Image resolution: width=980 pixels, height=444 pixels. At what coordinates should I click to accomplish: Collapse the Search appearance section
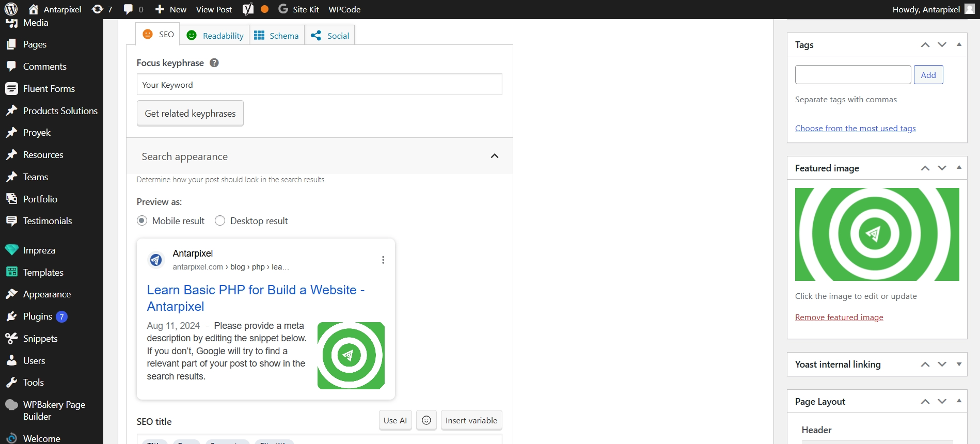pyautogui.click(x=494, y=156)
